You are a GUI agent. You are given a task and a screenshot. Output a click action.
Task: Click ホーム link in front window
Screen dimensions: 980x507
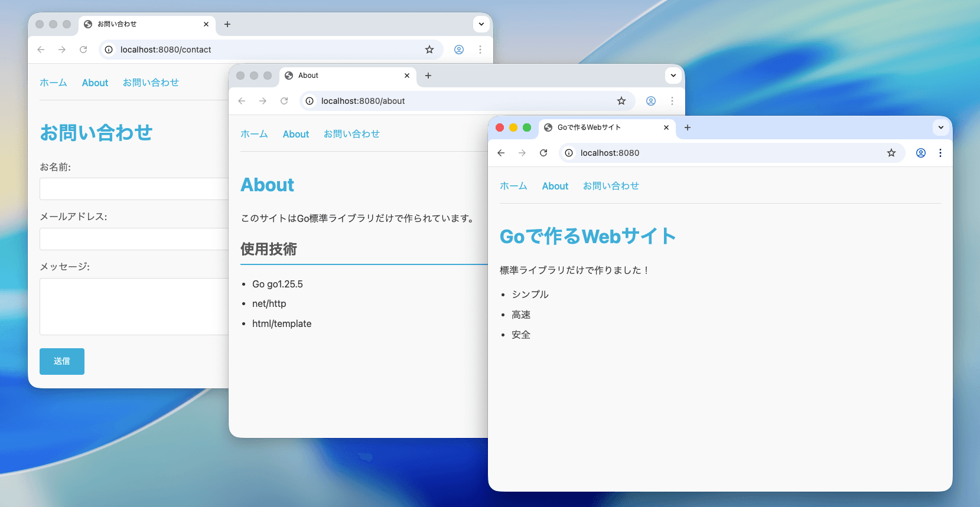(x=513, y=186)
